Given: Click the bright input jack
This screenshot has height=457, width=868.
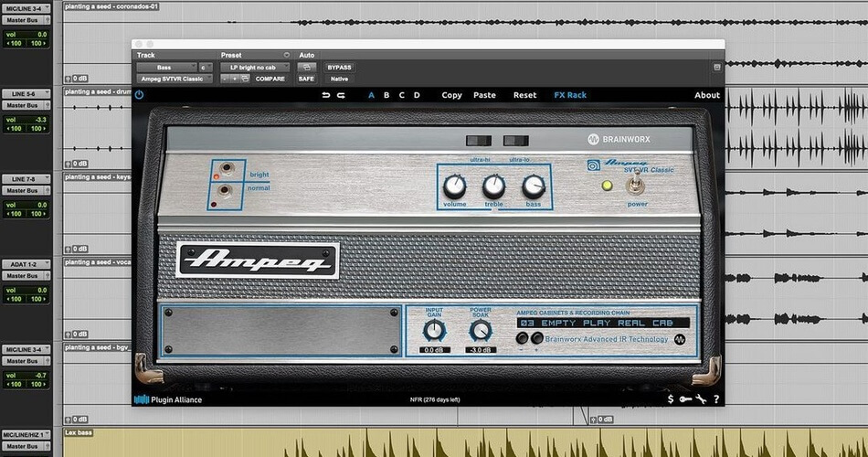Looking at the screenshot, I should [x=226, y=168].
